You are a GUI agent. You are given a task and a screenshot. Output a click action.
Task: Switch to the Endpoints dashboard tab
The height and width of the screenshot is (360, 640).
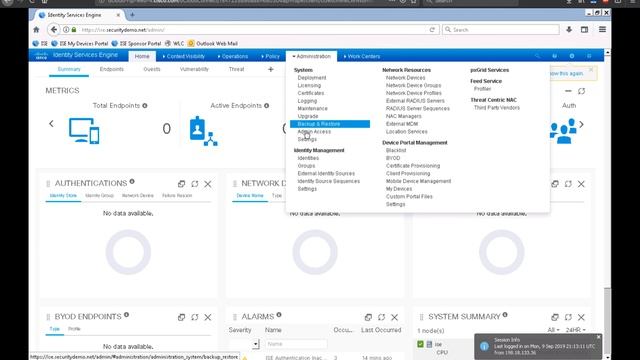[111, 69]
